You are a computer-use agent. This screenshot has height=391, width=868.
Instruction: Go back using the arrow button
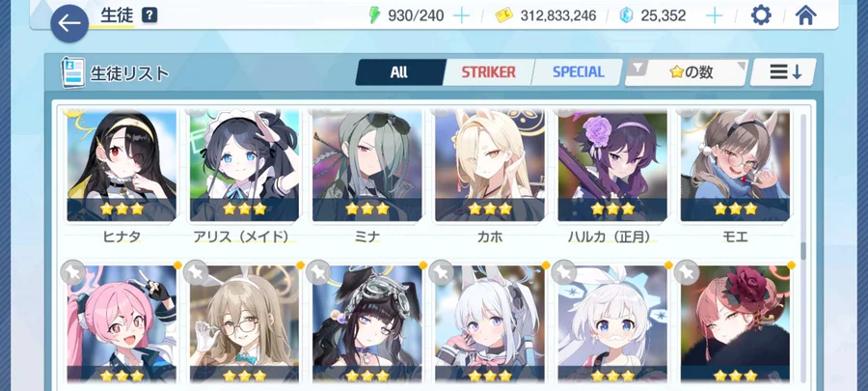(x=69, y=23)
